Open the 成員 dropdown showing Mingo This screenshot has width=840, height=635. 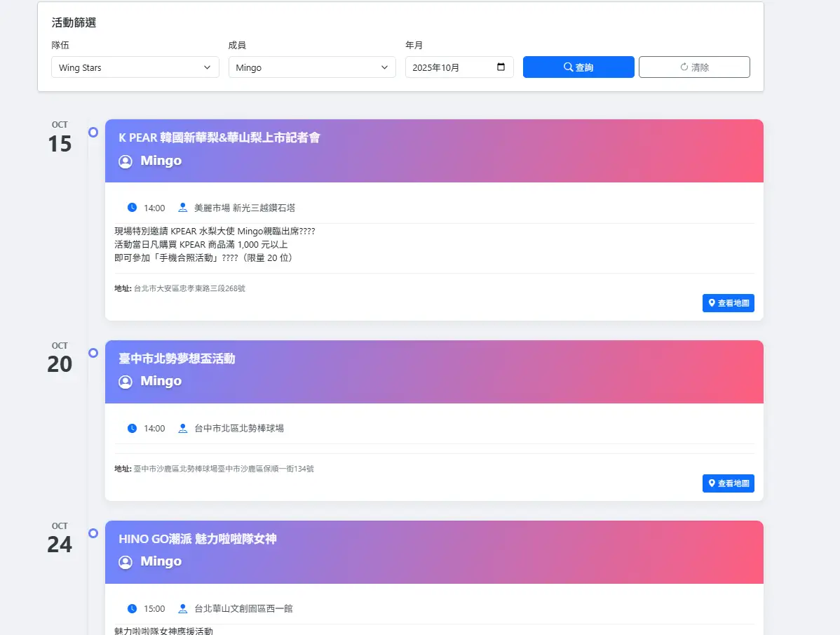coord(312,67)
